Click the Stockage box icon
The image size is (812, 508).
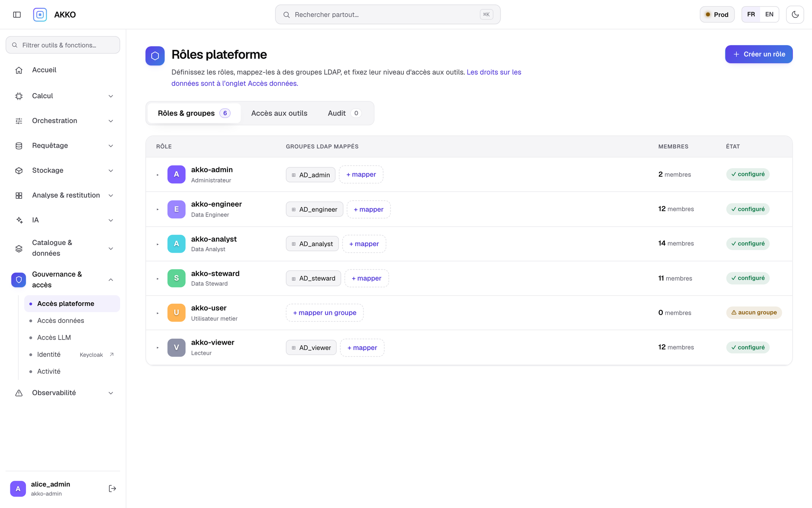tap(19, 170)
